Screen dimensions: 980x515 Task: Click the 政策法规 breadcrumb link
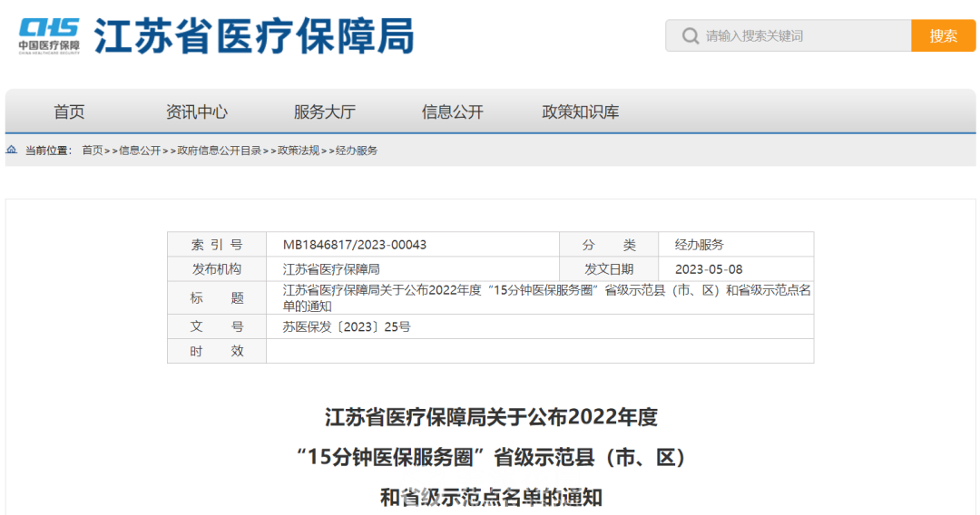pyautogui.click(x=299, y=151)
